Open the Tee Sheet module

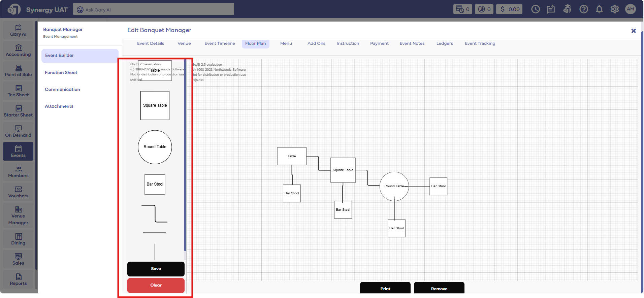pyautogui.click(x=18, y=91)
